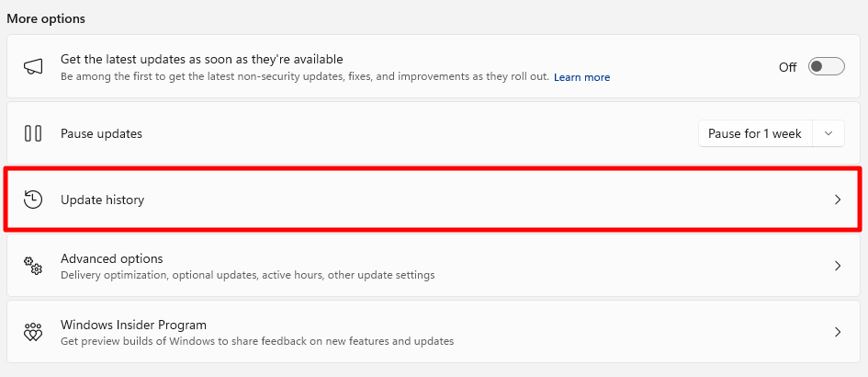Click the Off label beside the switch
This screenshot has width=868, height=377.
(x=787, y=67)
